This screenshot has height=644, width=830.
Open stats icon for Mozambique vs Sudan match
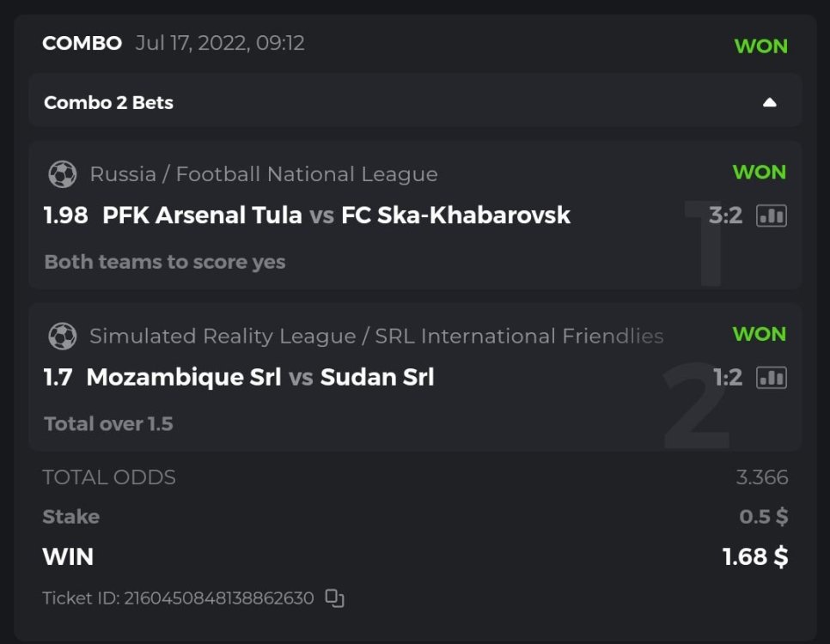[771, 377]
